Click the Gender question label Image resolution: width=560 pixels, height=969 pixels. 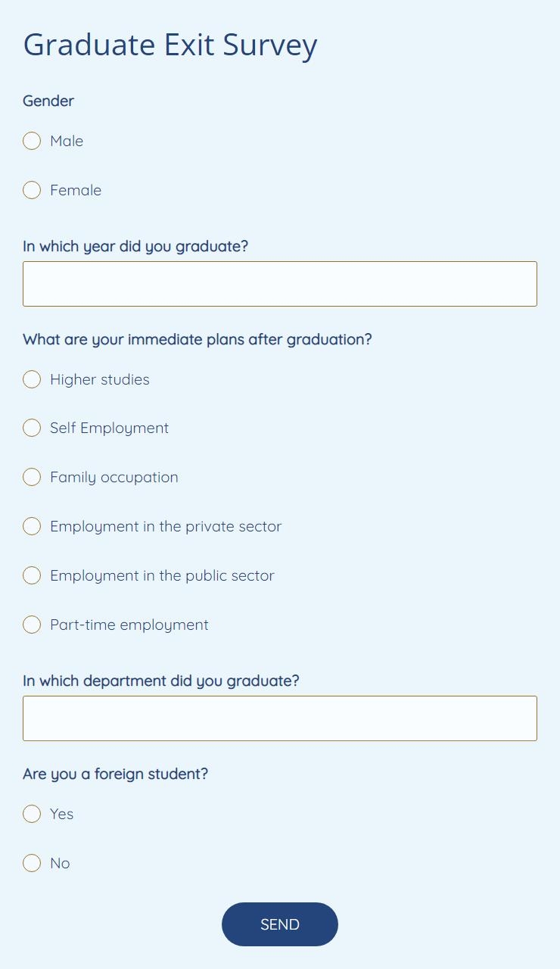pyautogui.click(x=48, y=101)
